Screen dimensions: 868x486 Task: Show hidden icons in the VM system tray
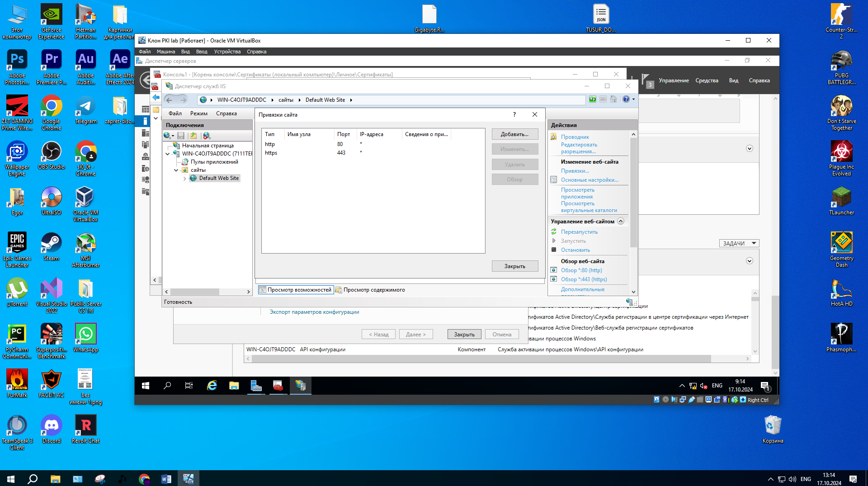point(682,386)
